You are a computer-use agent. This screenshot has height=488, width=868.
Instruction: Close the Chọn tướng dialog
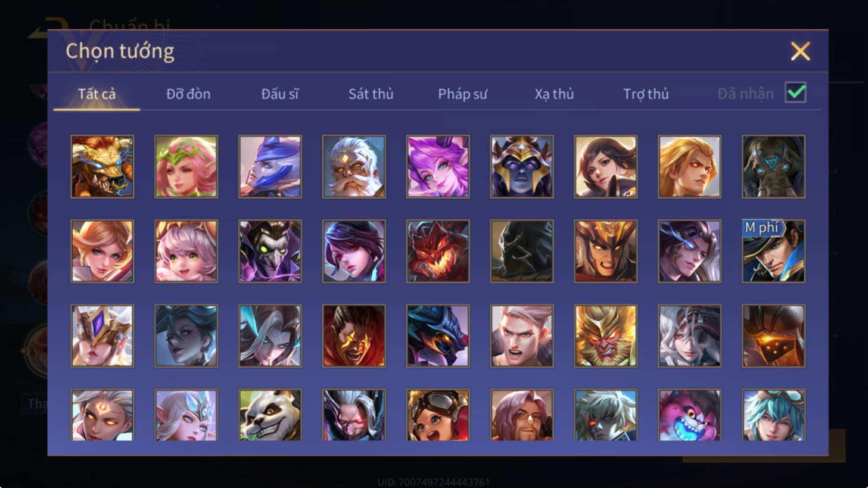(800, 51)
